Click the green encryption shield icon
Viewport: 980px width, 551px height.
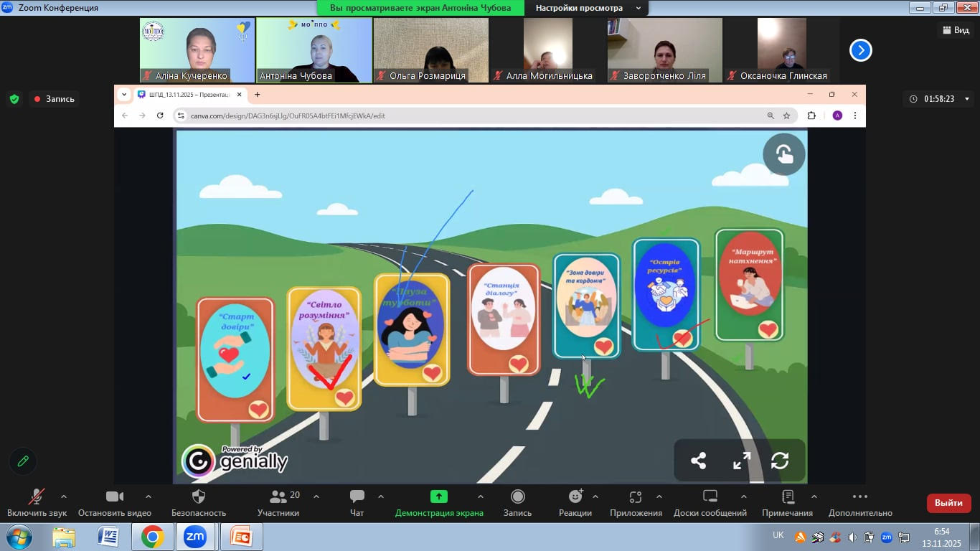coord(14,99)
